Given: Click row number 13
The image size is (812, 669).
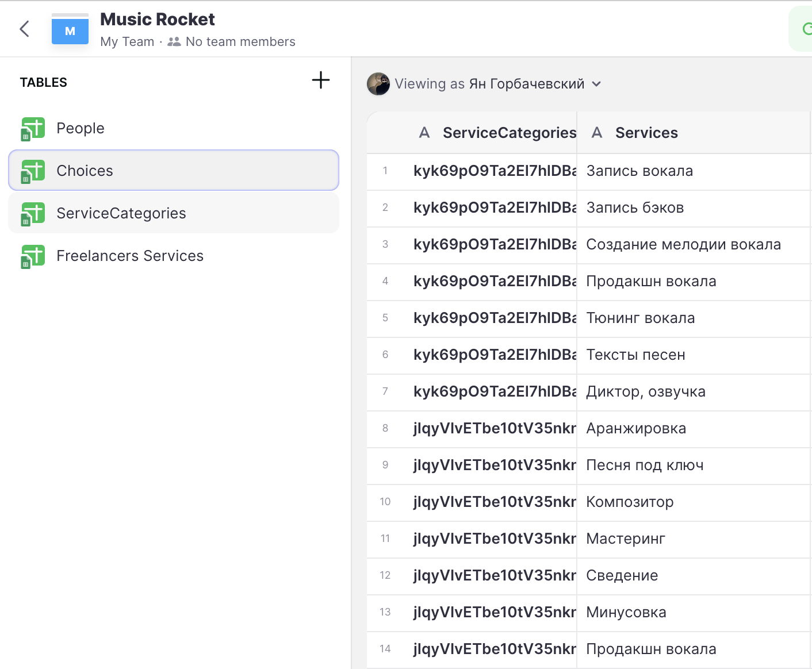Looking at the screenshot, I should pos(385,613).
